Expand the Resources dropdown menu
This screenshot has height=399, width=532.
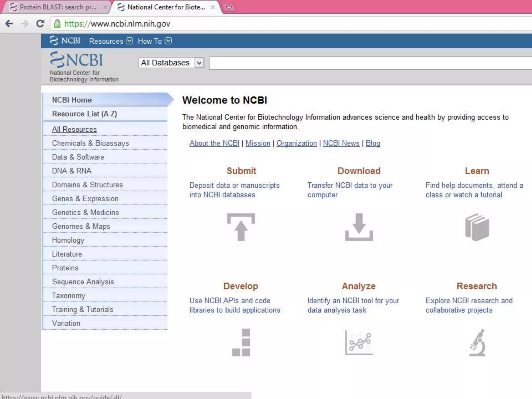tap(111, 41)
